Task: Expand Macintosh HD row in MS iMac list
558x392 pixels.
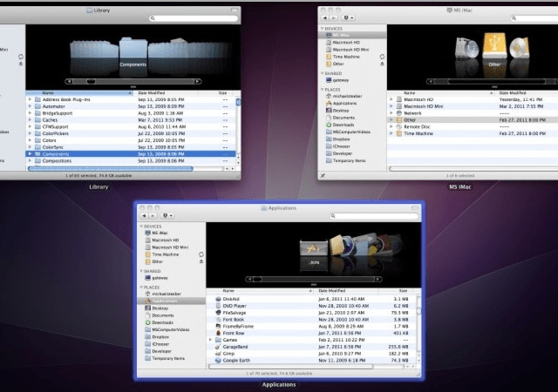Action: pos(391,99)
